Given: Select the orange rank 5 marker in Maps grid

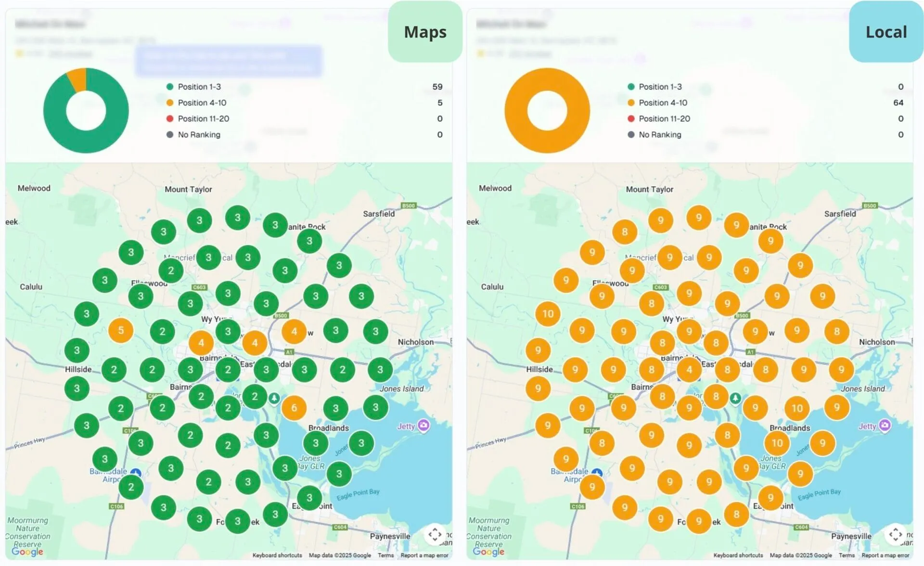Looking at the screenshot, I should point(121,330).
